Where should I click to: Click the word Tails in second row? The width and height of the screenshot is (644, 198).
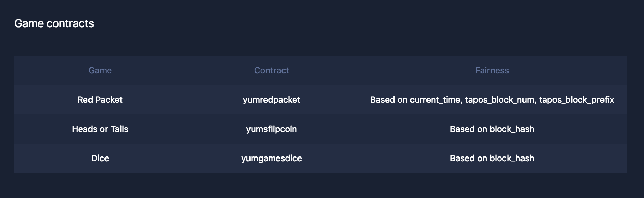click(119, 129)
